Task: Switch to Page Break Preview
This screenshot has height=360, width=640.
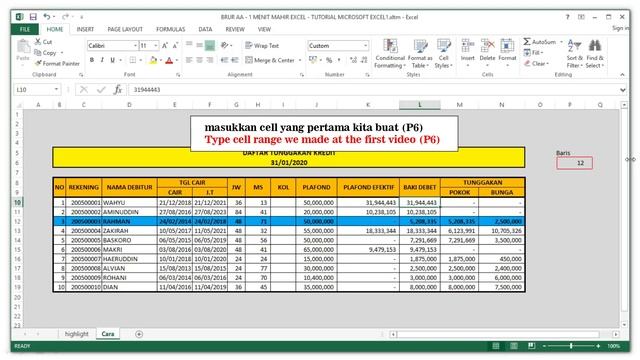Action: click(531, 346)
